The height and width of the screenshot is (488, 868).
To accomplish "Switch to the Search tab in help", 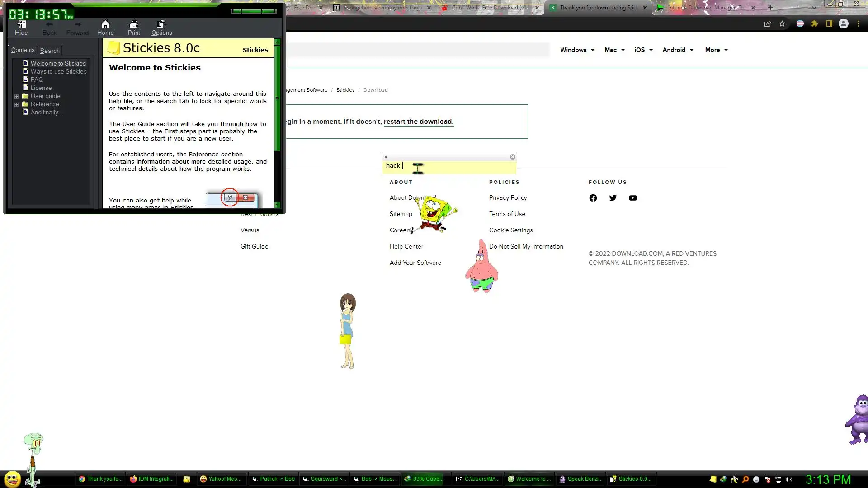I will click(50, 51).
